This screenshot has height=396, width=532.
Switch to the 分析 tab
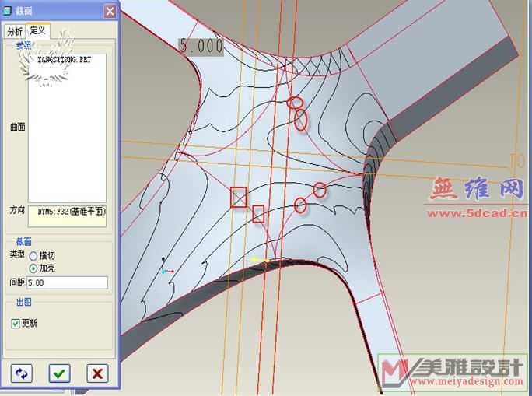(x=15, y=32)
